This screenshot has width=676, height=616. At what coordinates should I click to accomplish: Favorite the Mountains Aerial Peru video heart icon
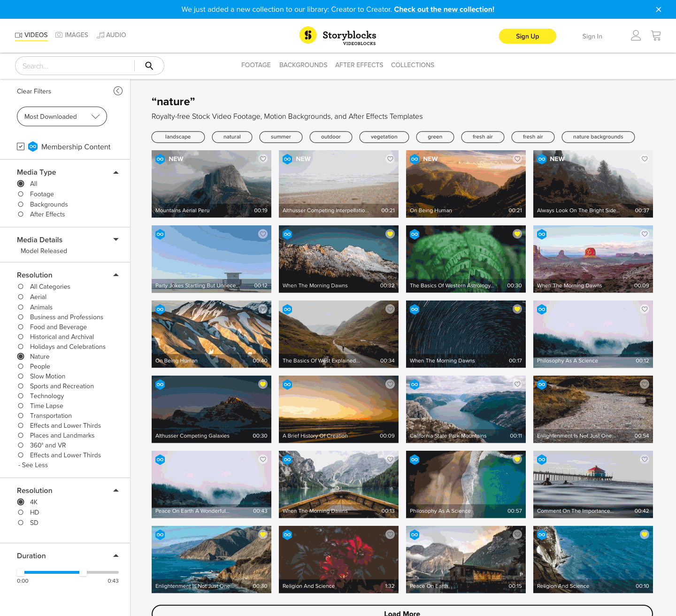coord(263,159)
